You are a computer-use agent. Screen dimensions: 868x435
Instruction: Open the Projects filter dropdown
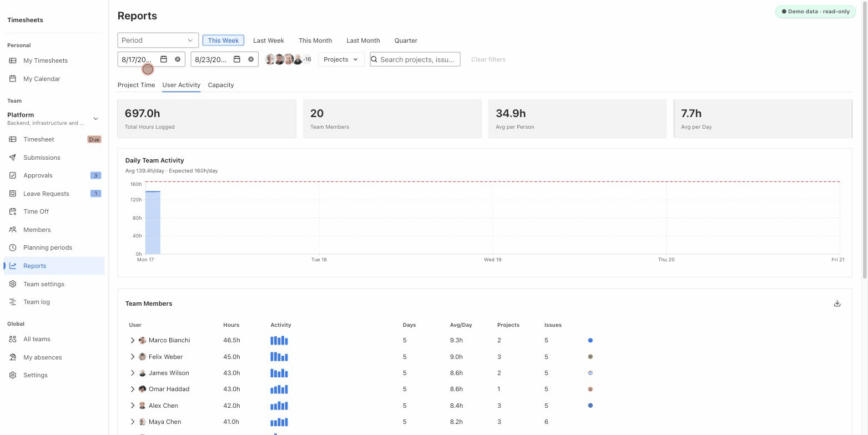click(341, 59)
